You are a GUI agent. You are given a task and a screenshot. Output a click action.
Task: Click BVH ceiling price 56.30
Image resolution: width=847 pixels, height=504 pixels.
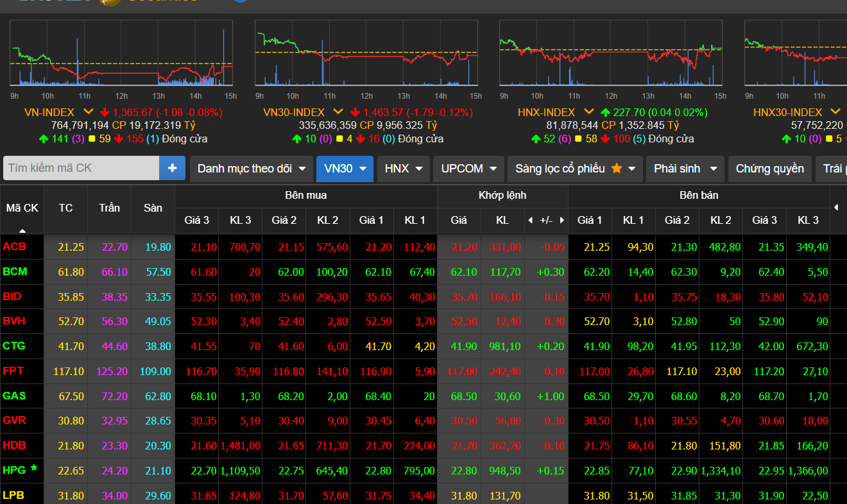pyautogui.click(x=115, y=321)
